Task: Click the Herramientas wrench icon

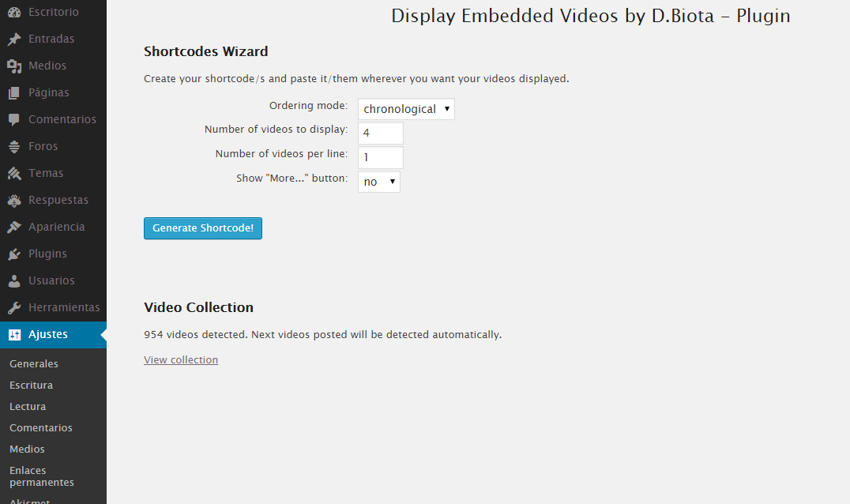Action: [14, 307]
